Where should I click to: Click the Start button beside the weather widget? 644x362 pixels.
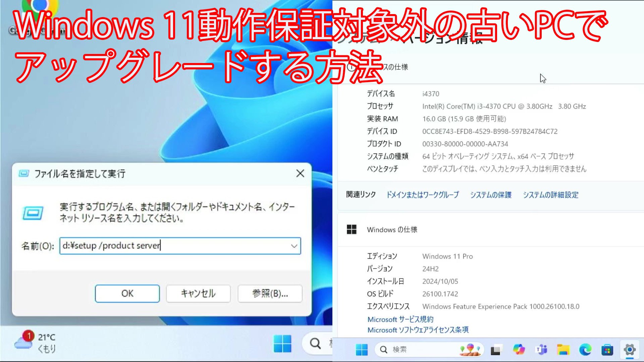click(282, 344)
